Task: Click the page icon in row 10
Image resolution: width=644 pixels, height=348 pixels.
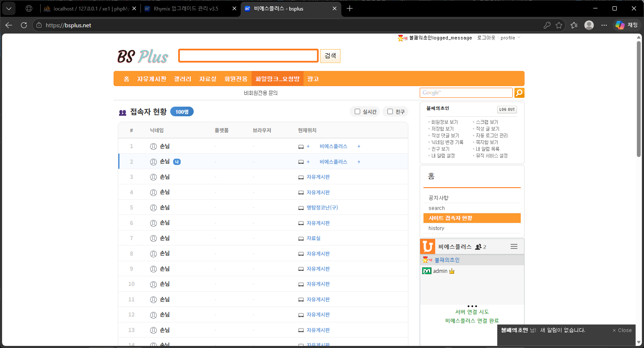Action: [x=301, y=285]
